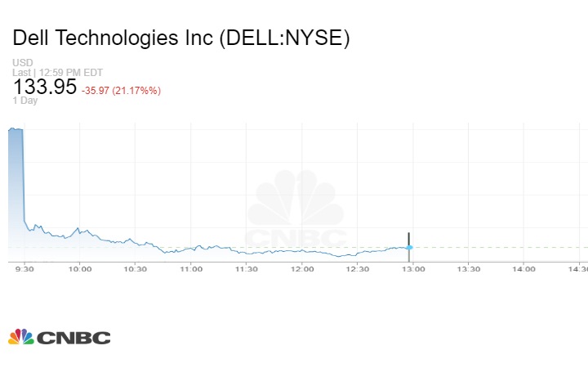Select the 12:00 time axis label
The image size is (588, 368).
pyautogui.click(x=301, y=268)
